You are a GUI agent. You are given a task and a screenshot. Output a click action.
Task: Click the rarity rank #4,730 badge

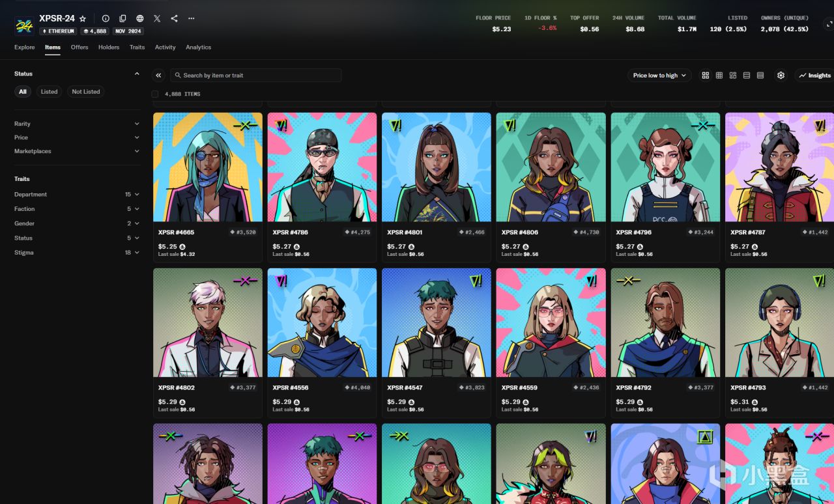(x=586, y=232)
